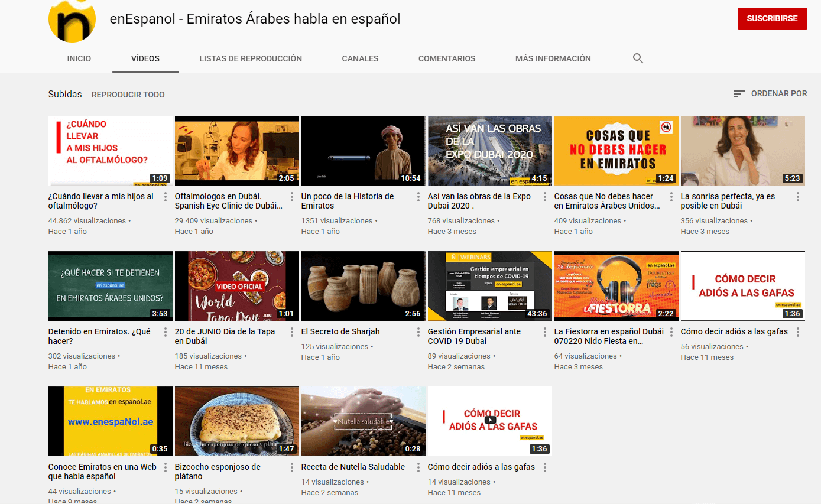Open video title 'La sonrisa perfecta, ya es posible en Dubái'
Screen dimensions: 821x504
point(728,201)
